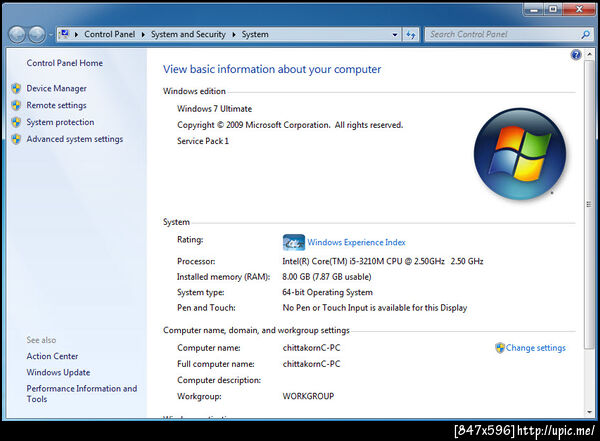Click the scrollbar up arrow
The width and height of the screenshot is (600, 441).
[589, 55]
